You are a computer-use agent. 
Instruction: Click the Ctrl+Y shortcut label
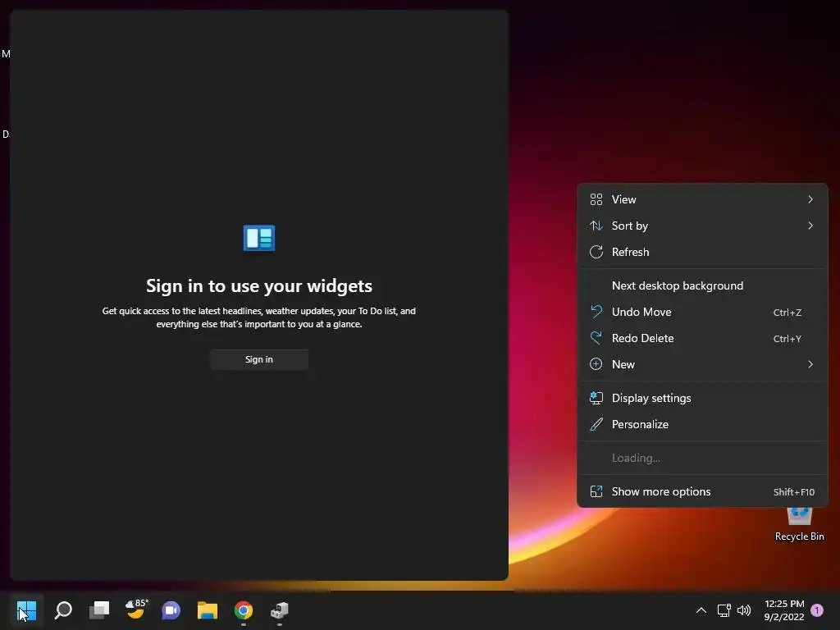(x=787, y=339)
